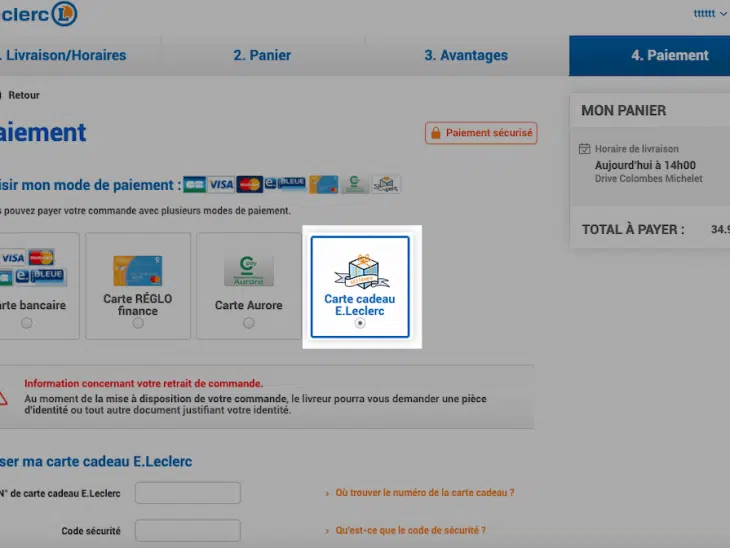
Task: Select the 4. Paiement step
Action: tap(649, 55)
